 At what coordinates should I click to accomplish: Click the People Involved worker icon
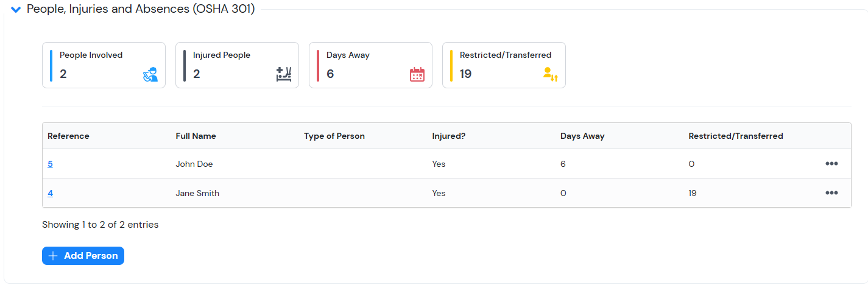pos(150,75)
